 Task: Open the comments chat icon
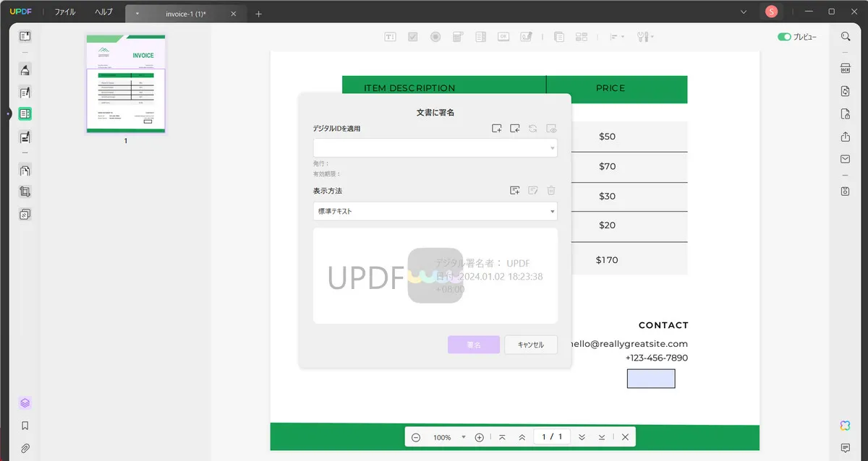(x=845, y=448)
